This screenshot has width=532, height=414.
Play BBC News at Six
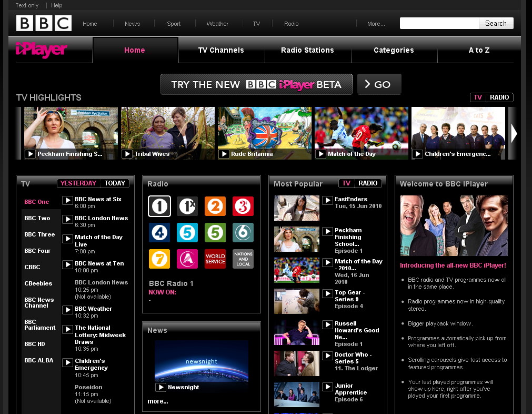click(x=67, y=200)
